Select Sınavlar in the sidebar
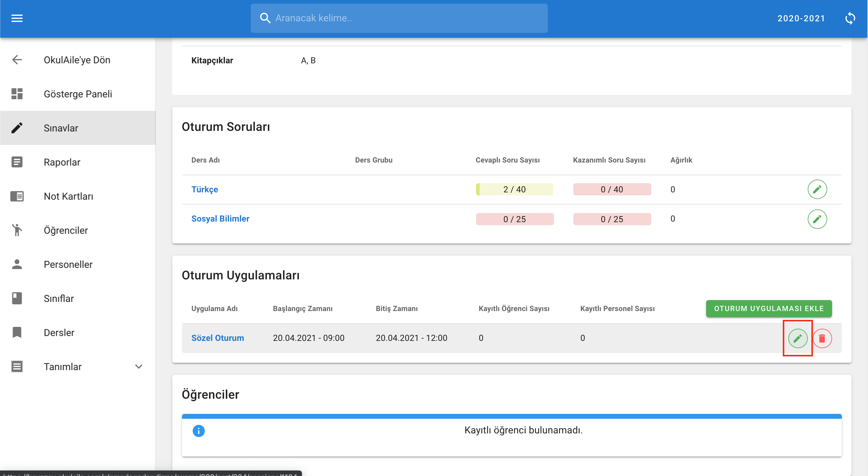Image resolution: width=868 pixels, height=476 pixels. (78, 128)
